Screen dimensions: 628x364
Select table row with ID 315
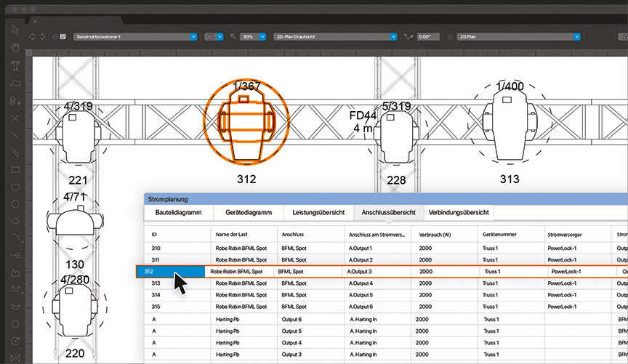point(386,307)
